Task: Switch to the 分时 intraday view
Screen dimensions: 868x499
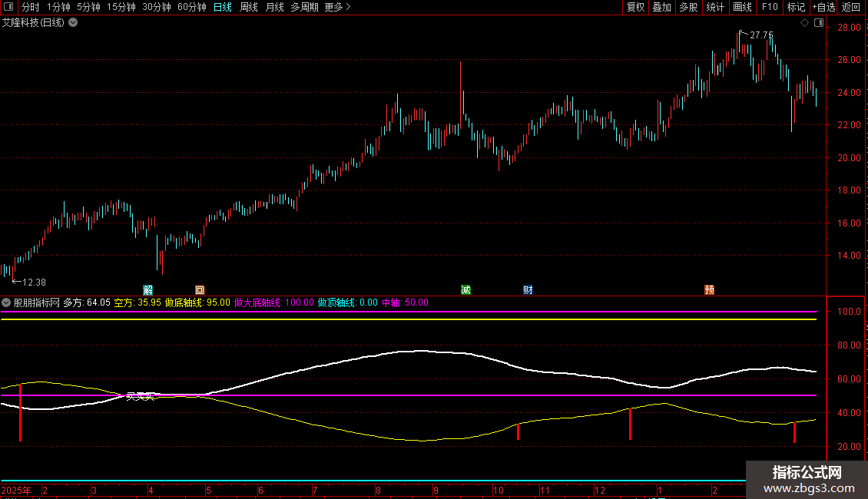Action: (x=30, y=7)
